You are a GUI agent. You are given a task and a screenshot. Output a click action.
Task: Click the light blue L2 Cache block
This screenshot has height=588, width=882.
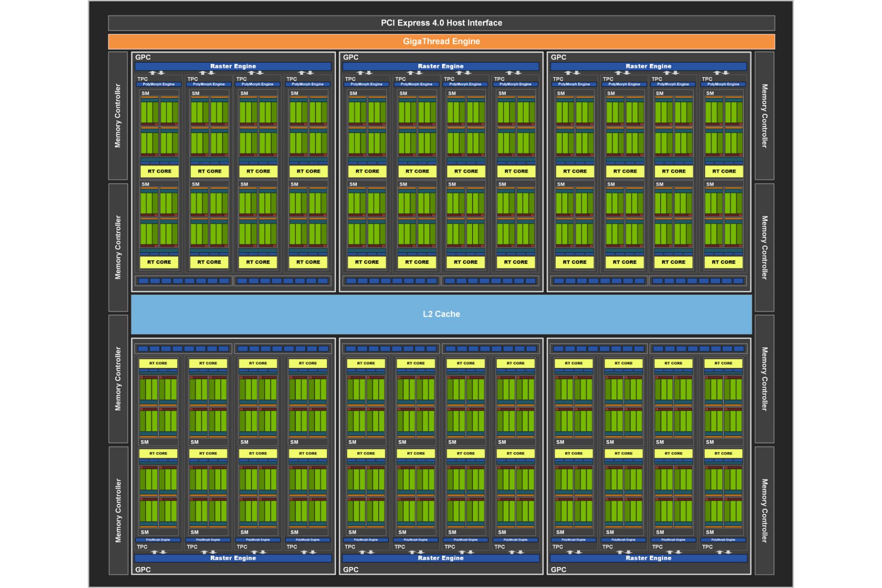441,314
